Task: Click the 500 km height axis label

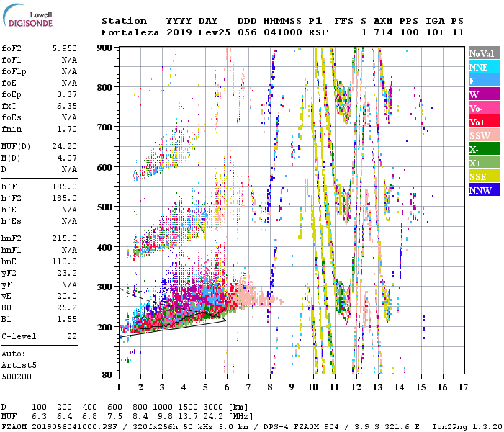Action: (x=104, y=207)
